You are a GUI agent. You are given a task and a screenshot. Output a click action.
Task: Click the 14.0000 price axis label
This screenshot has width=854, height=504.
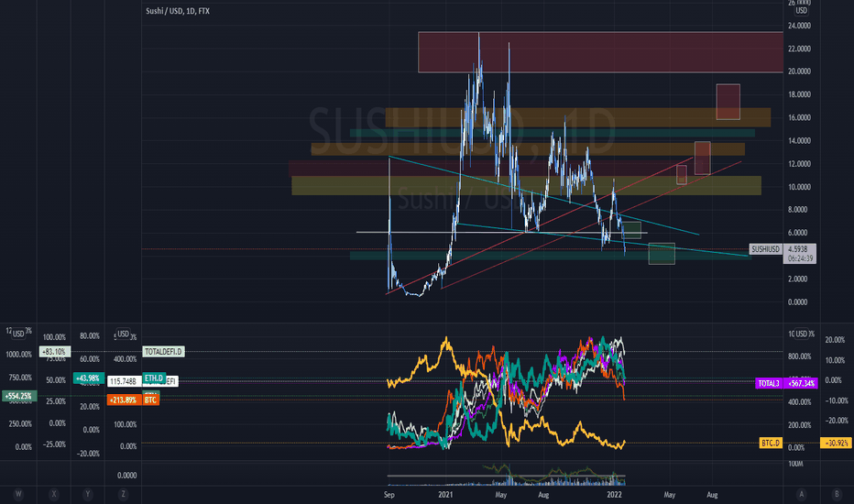(x=799, y=140)
